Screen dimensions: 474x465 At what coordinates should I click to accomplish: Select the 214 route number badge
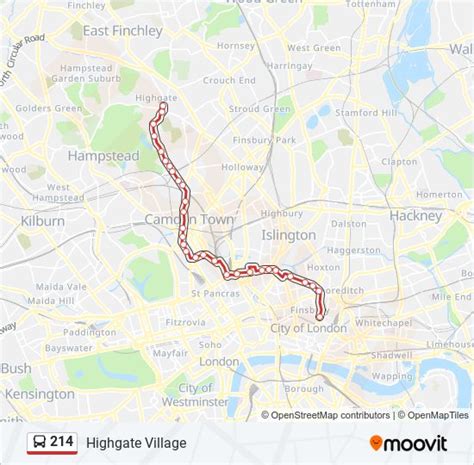(52, 443)
